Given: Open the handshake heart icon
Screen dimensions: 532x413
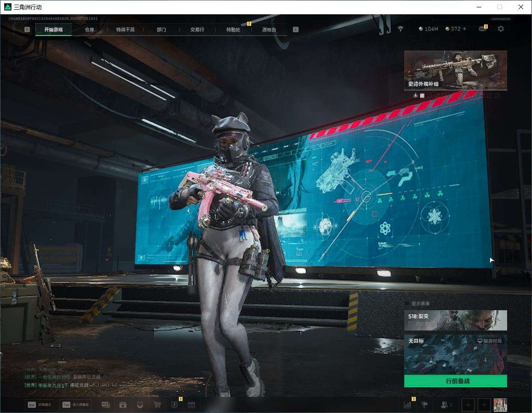Looking at the screenshot, I should coord(140,405).
